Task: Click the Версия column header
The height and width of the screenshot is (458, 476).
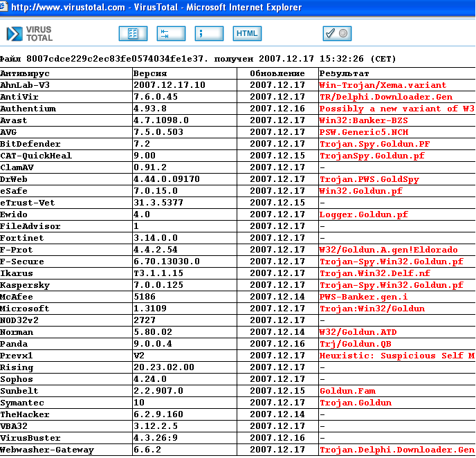Action: coord(150,73)
